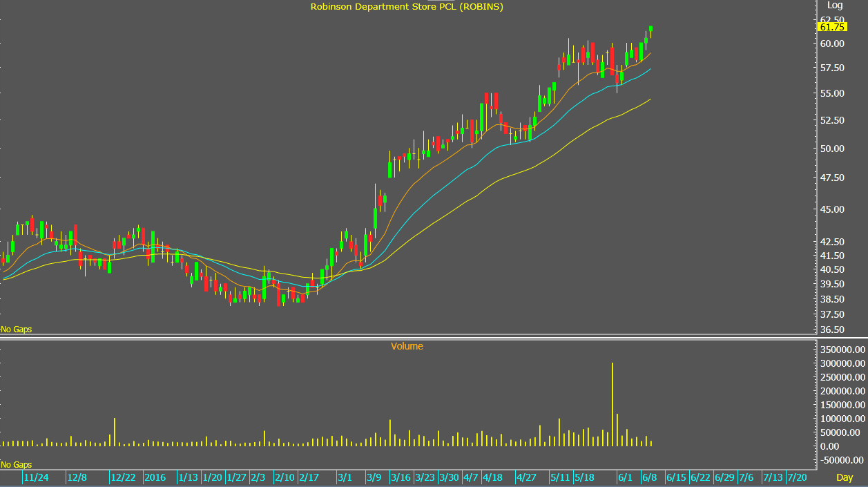Click the 12/8 date on time axis
The width and height of the screenshot is (868, 487).
(77, 477)
